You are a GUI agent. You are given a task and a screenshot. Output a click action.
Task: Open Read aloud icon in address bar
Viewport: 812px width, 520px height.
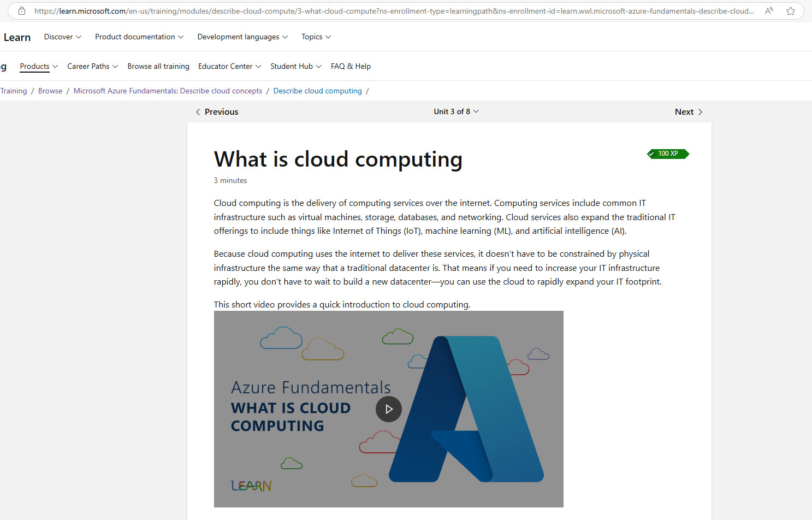(769, 11)
